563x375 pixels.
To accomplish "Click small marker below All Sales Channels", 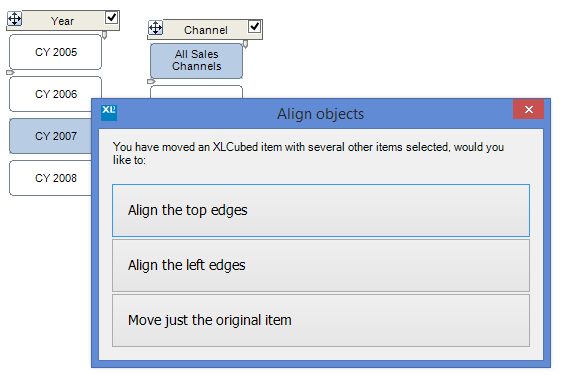I will click(151, 82).
